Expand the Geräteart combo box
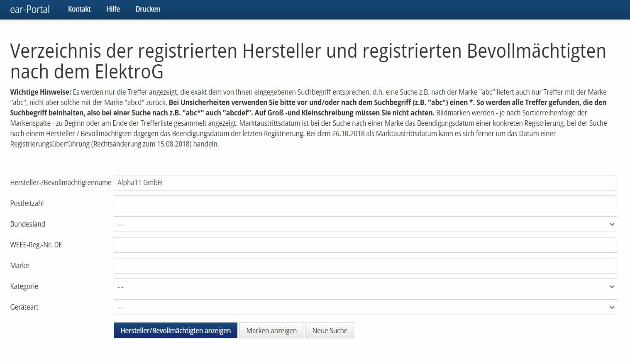This screenshot has width=630, height=364. tap(365, 307)
